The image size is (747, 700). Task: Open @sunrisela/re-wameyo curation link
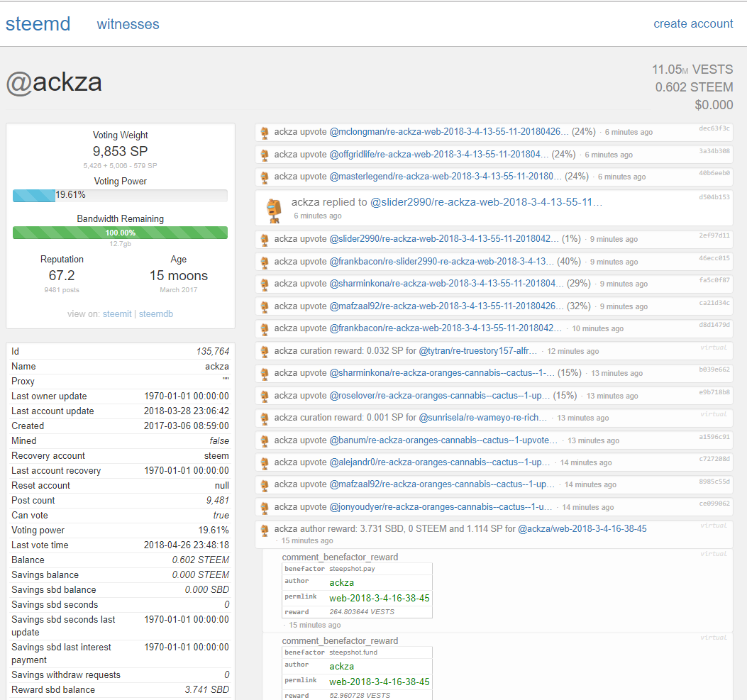[x=482, y=418]
